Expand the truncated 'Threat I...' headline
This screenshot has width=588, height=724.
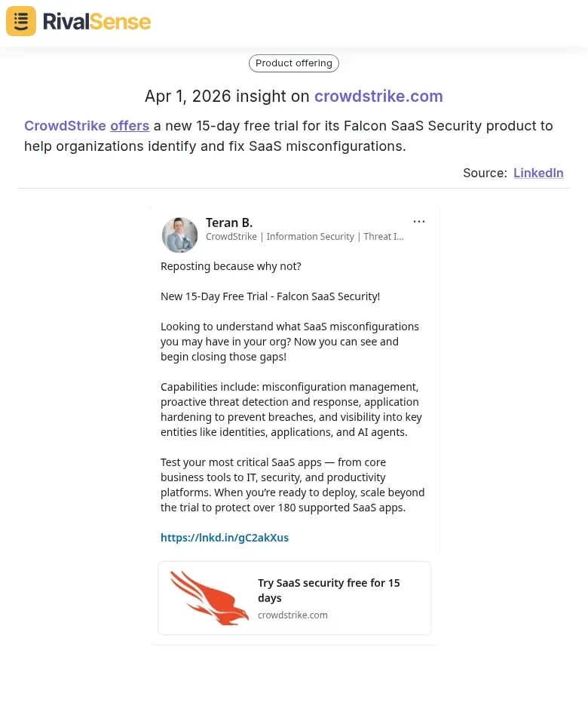384,236
